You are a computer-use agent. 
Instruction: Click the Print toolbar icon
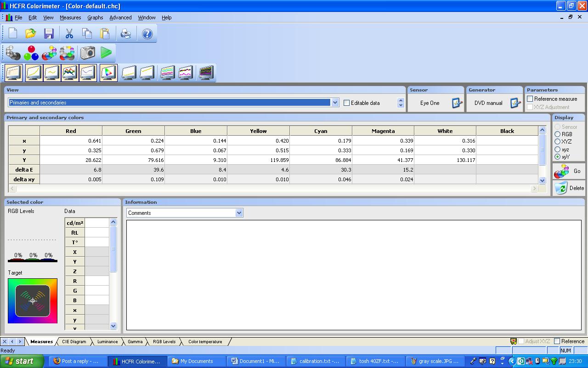[125, 34]
